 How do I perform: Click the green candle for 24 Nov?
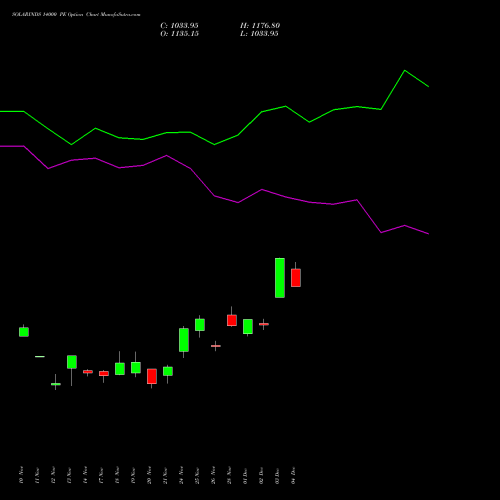[184, 340]
